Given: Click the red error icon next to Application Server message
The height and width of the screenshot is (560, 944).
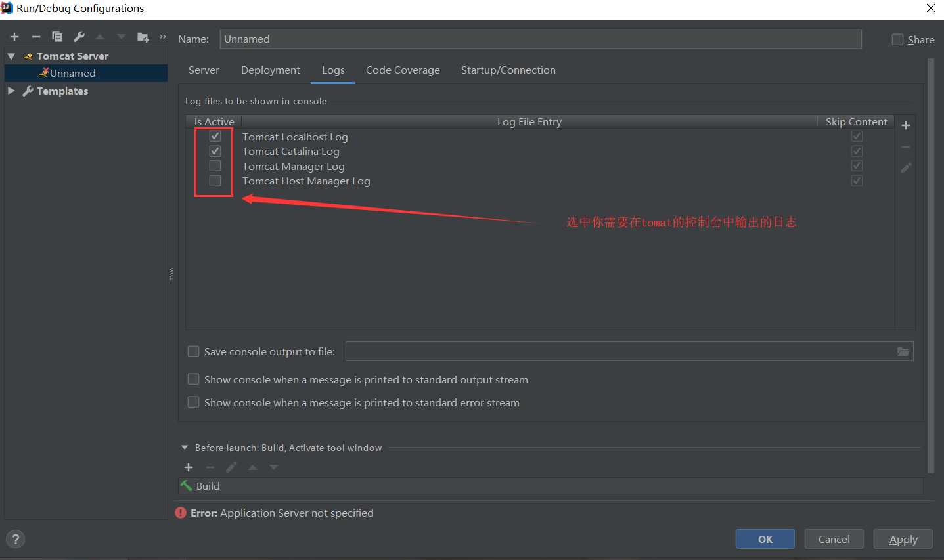Looking at the screenshot, I should click(x=181, y=513).
